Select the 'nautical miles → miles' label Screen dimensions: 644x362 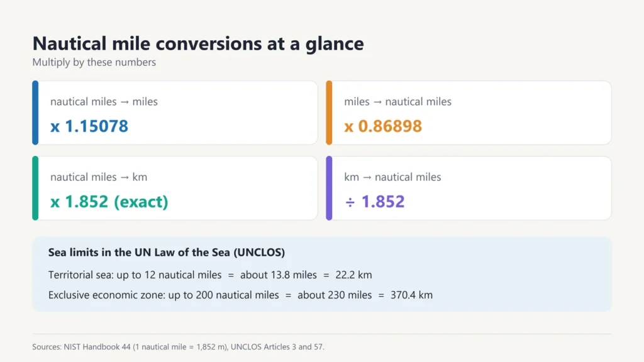[x=104, y=101]
